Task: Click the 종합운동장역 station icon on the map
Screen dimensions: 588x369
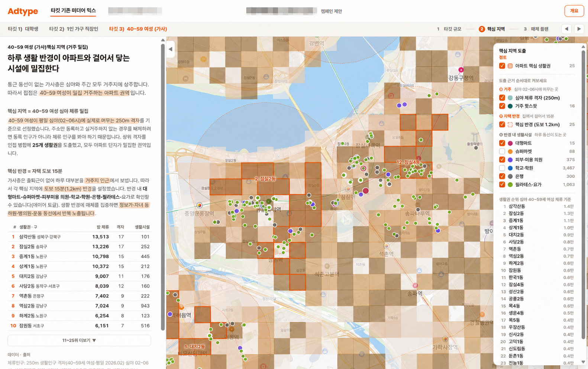Action: click(200, 205)
